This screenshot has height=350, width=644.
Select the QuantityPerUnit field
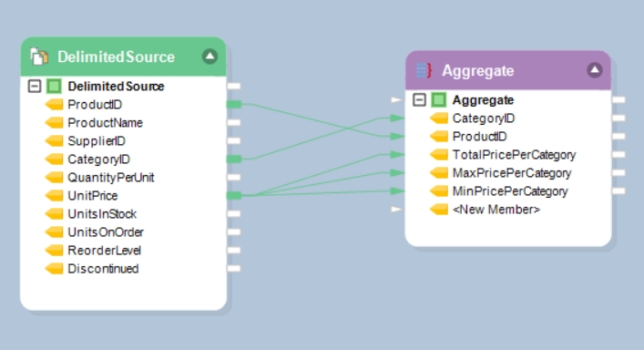[x=111, y=178]
